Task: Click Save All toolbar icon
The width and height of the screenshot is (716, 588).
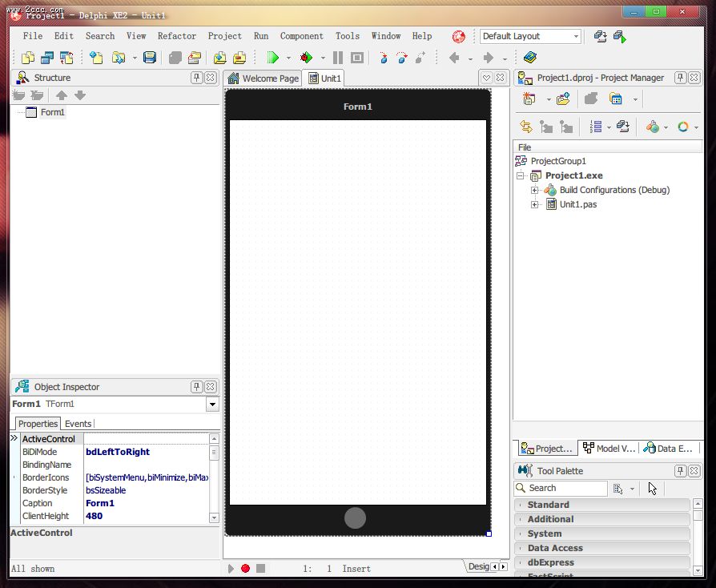Action: tap(175, 58)
